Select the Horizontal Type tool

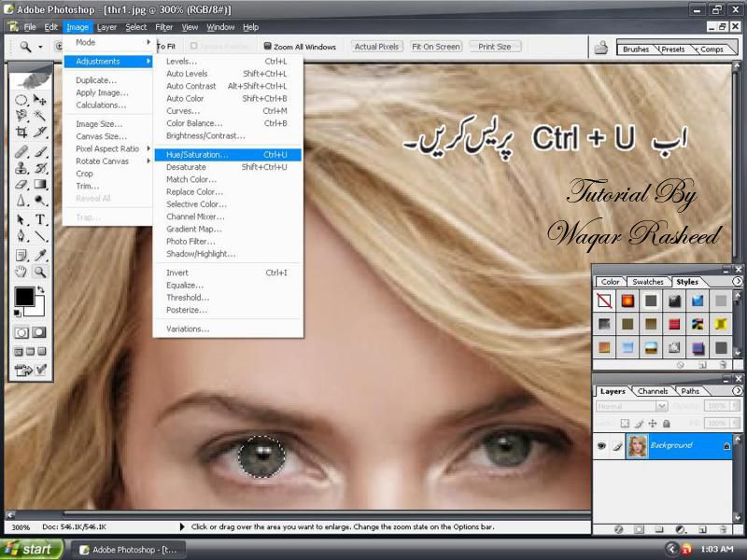coord(40,220)
